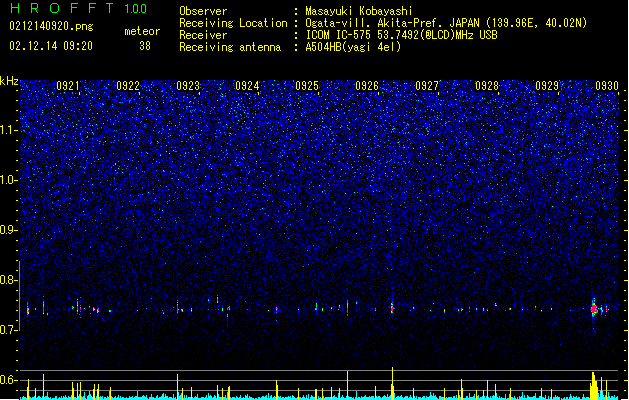The image size is (629, 400).
Task: Click the meteor echo just after 0926
Action: [x=392, y=308]
